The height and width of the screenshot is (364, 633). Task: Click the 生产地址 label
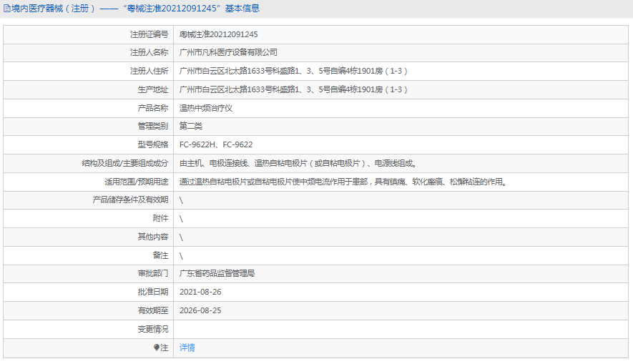click(152, 89)
